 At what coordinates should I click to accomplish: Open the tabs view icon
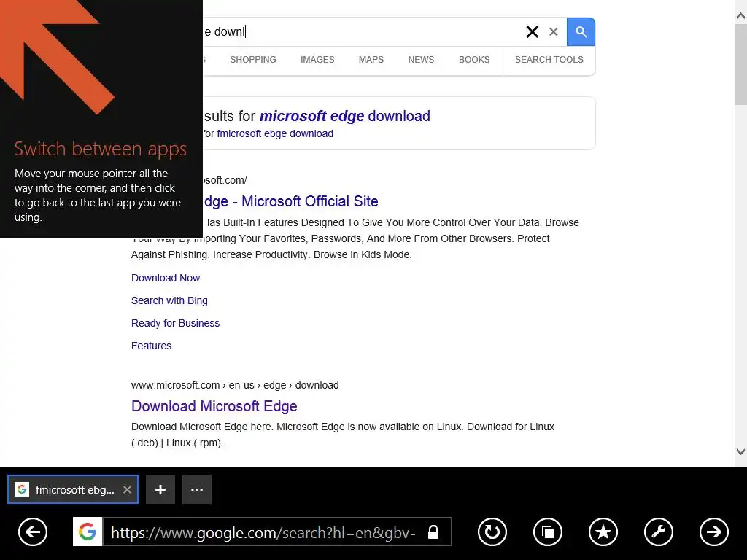click(548, 532)
